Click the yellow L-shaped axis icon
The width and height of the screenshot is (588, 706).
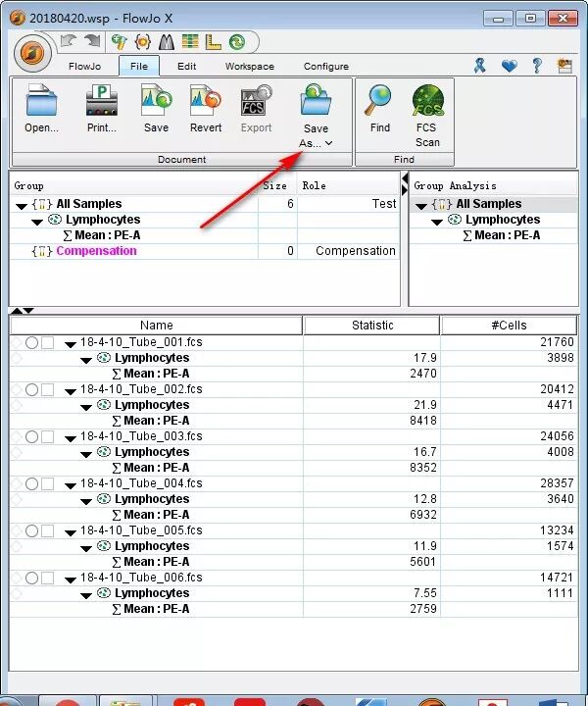point(213,42)
